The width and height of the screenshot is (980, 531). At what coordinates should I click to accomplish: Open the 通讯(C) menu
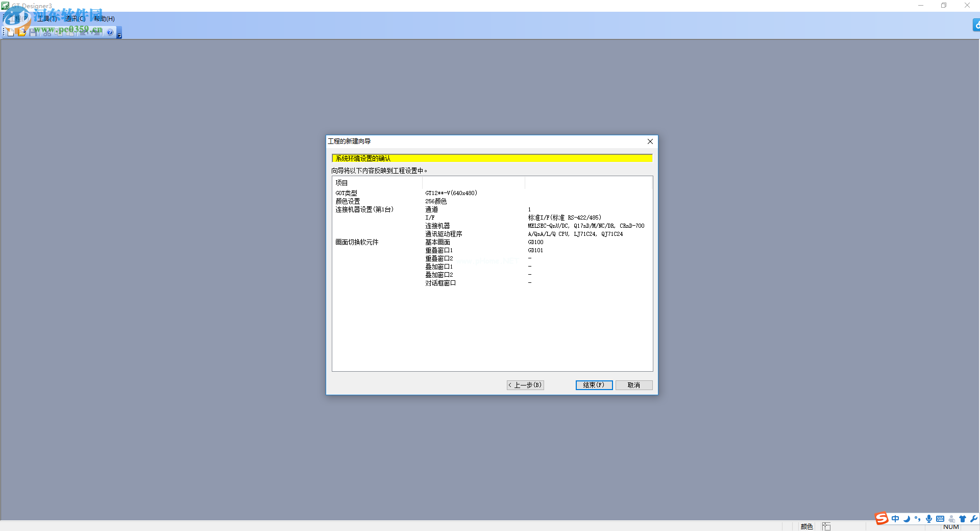point(76,19)
